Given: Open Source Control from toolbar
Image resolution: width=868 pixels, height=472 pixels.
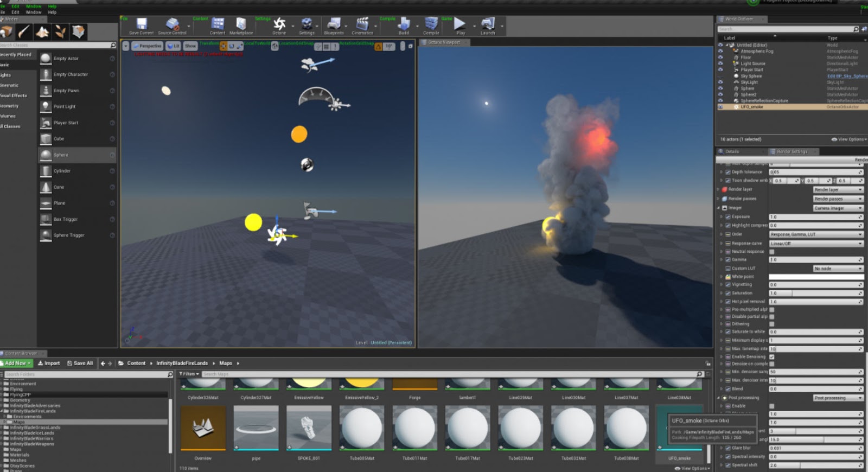Looking at the screenshot, I should pos(173,24).
